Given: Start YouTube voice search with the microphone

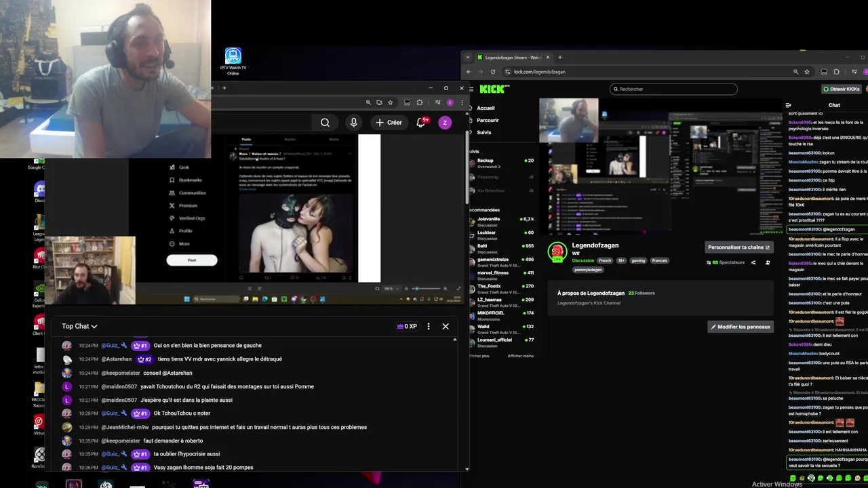Looking at the screenshot, I should point(353,123).
